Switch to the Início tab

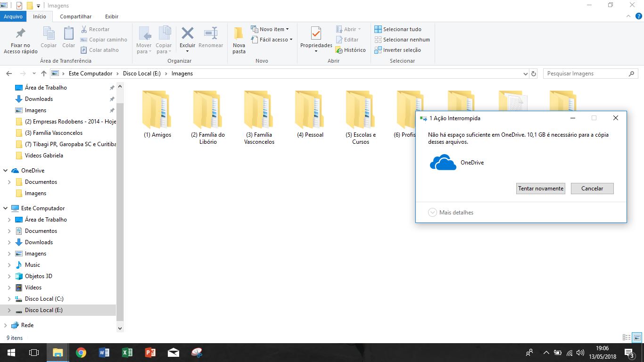[x=40, y=16]
